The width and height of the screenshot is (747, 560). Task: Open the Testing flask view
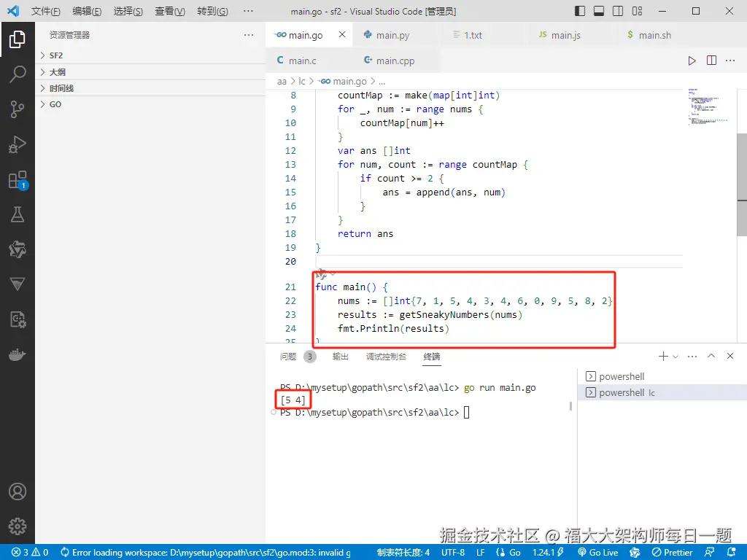(x=18, y=214)
